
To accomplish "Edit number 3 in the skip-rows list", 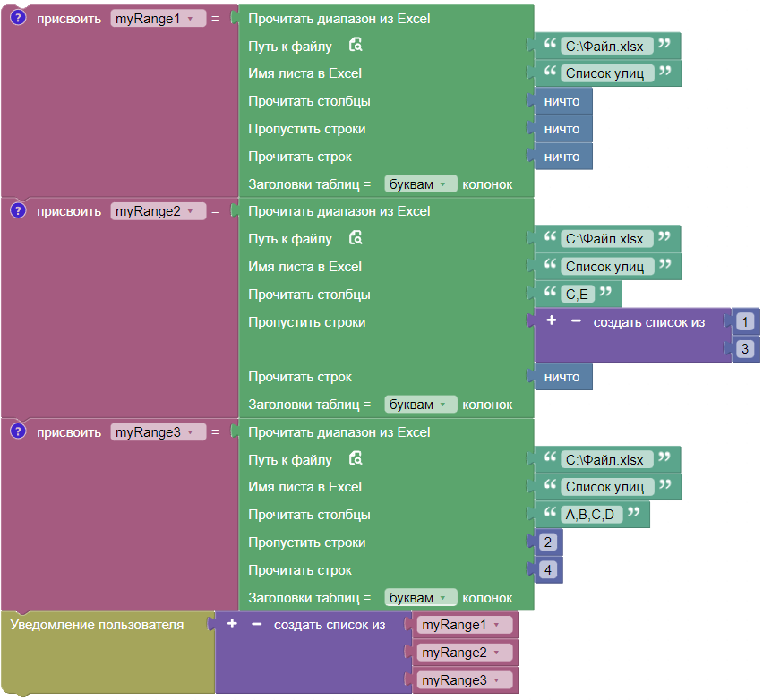I will pos(745,349).
